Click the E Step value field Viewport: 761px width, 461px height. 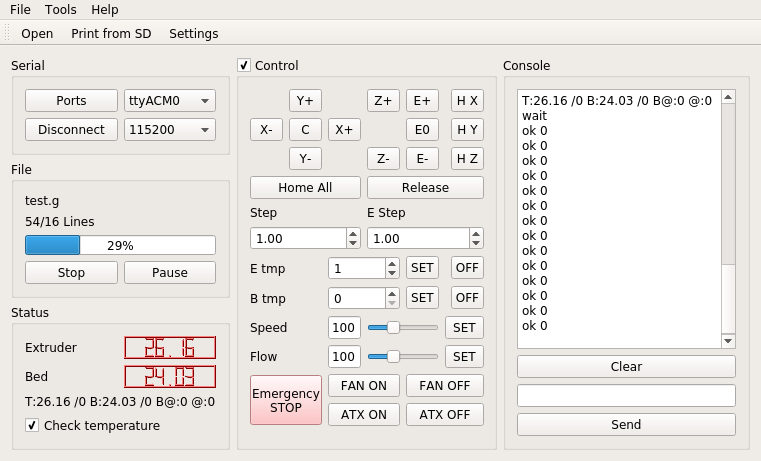pyautogui.click(x=418, y=238)
